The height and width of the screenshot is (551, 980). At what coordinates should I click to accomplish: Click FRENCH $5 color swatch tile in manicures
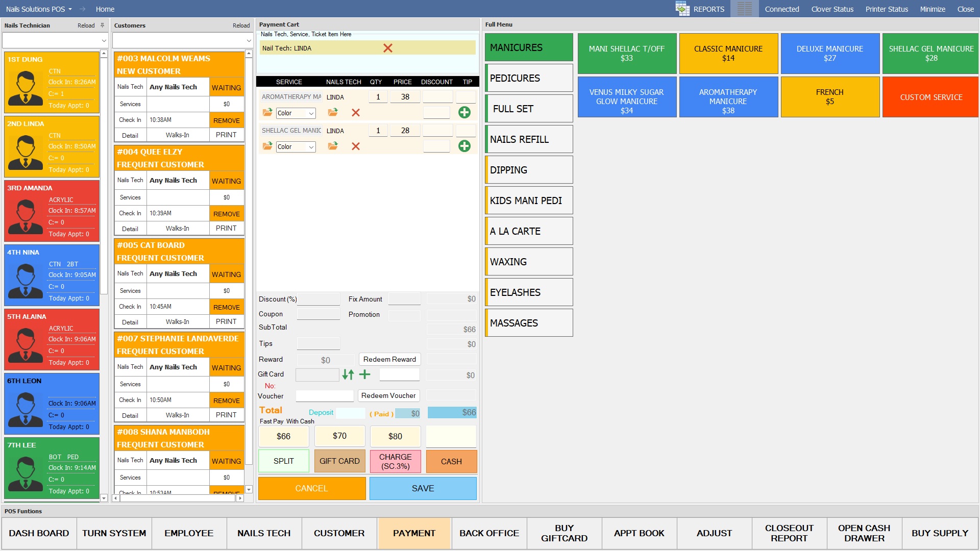point(829,96)
